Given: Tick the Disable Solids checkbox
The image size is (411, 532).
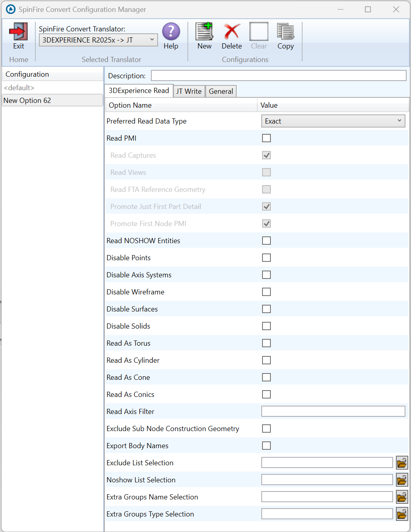Looking at the screenshot, I should tap(266, 326).
